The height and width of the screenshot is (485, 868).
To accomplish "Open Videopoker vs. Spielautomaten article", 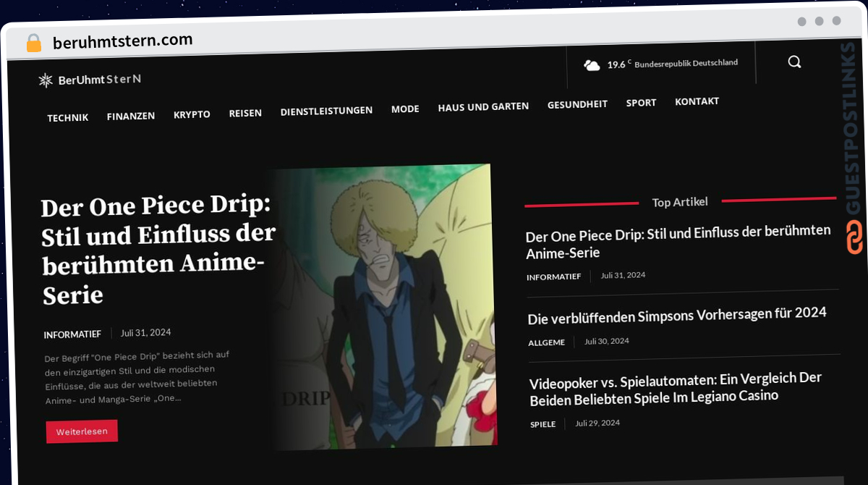I will 676,389.
